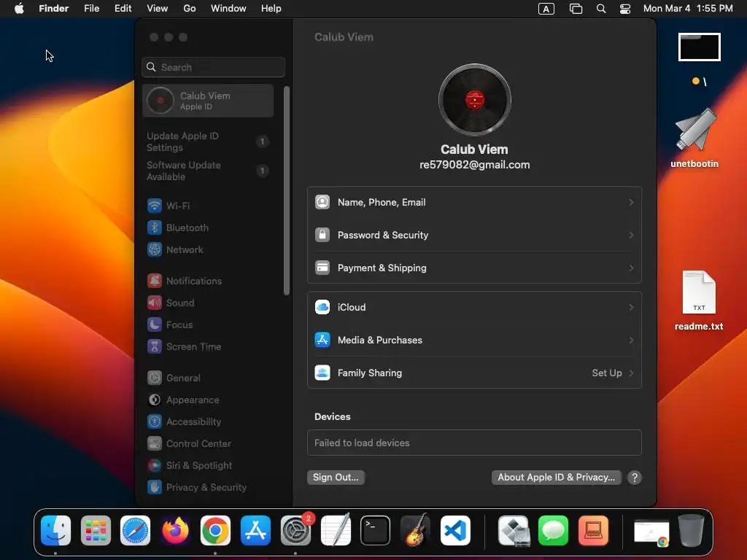747x560 pixels.
Task: Open the File menu
Action: point(91,9)
